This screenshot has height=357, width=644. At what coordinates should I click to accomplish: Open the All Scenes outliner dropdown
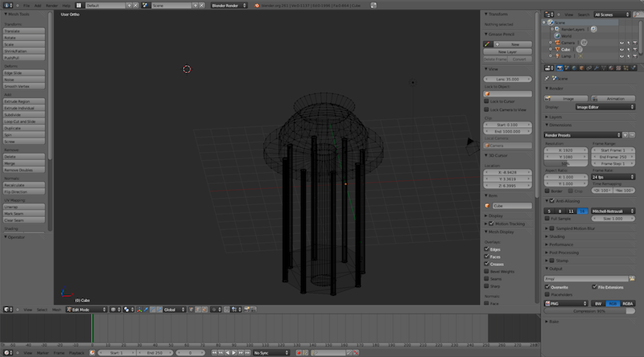coord(612,14)
